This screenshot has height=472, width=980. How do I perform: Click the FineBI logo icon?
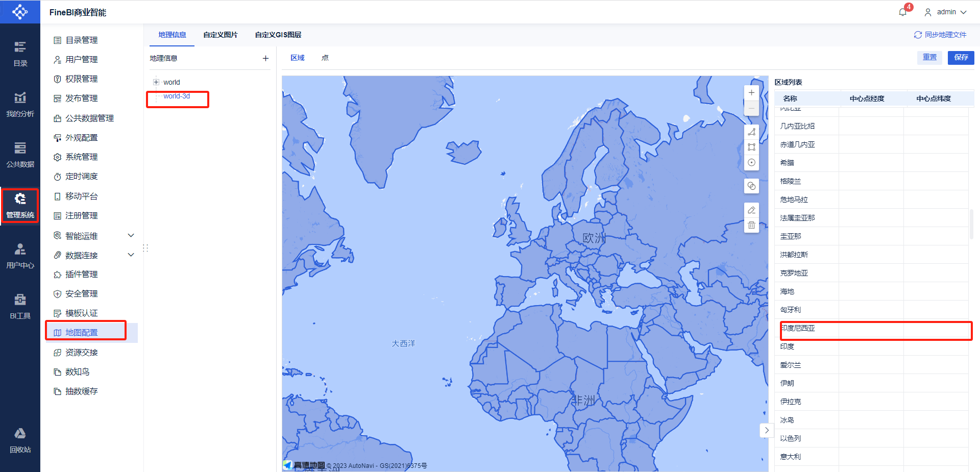click(20, 12)
